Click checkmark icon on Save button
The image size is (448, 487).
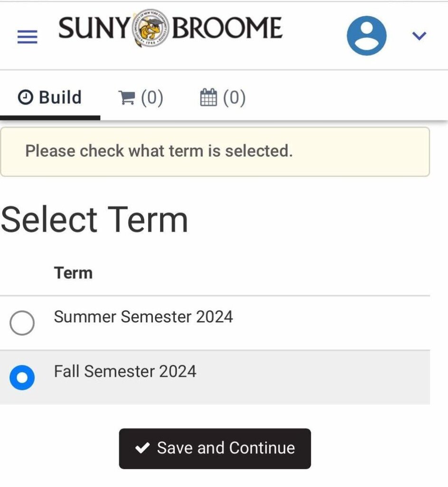143,448
